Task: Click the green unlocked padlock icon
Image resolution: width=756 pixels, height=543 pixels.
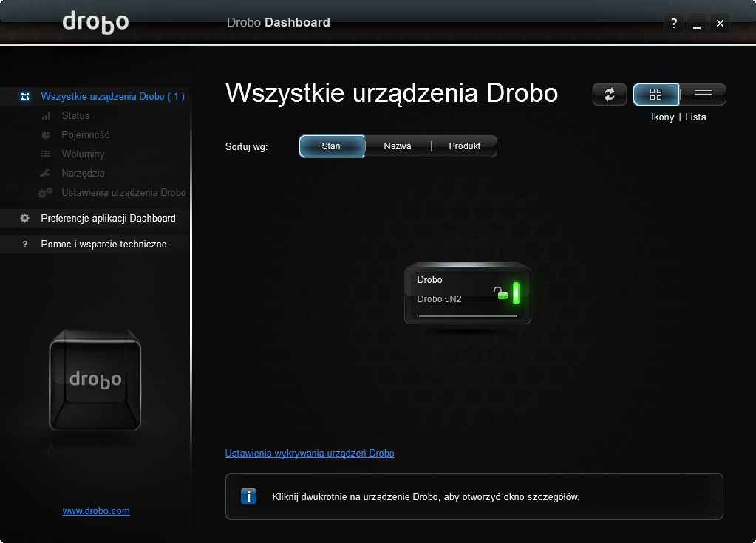Action: (500, 293)
